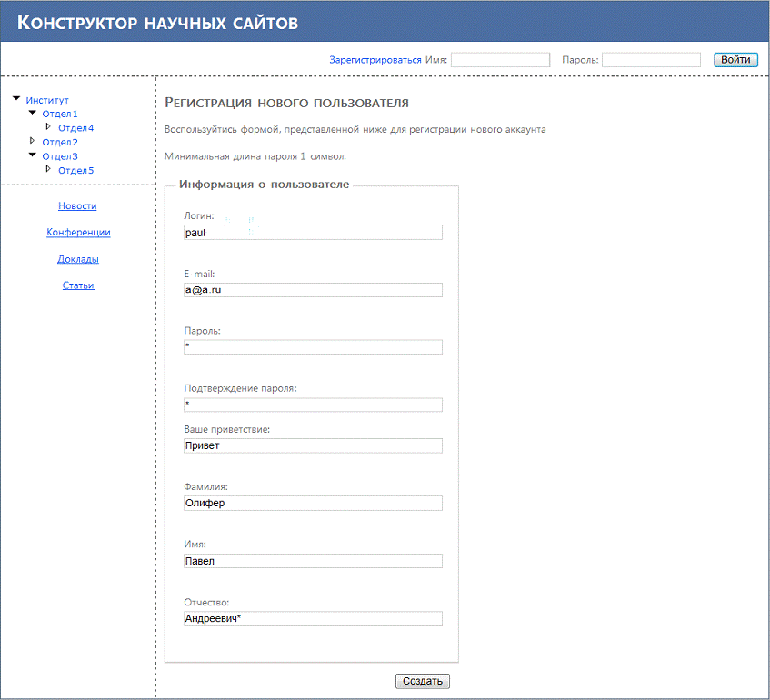Viewport: 770px width, 700px height.
Task: Open the Институт tree link
Action: (47, 100)
